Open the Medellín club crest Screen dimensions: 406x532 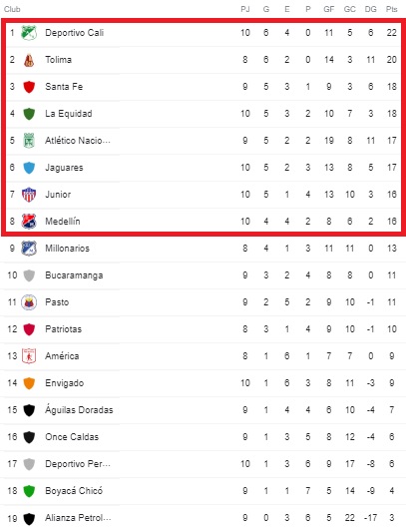click(x=29, y=222)
